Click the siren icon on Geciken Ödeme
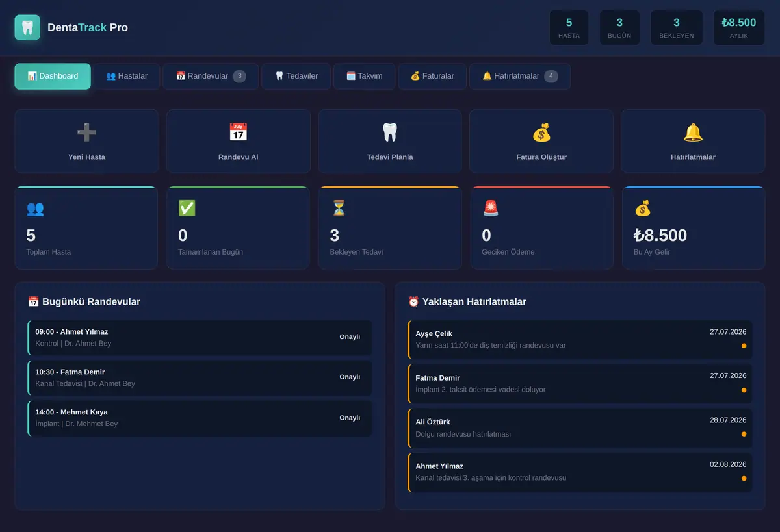Viewport: 780px width, 532px height. click(491, 208)
